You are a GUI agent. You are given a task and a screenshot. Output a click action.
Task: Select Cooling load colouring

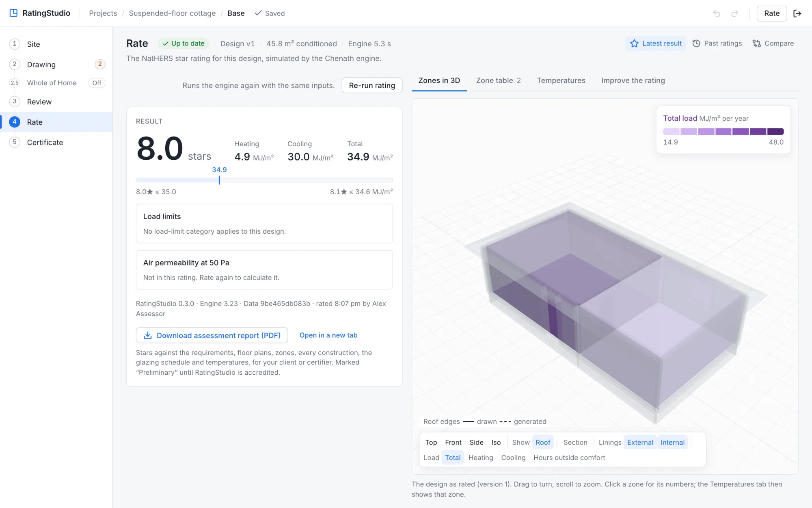[513, 458]
